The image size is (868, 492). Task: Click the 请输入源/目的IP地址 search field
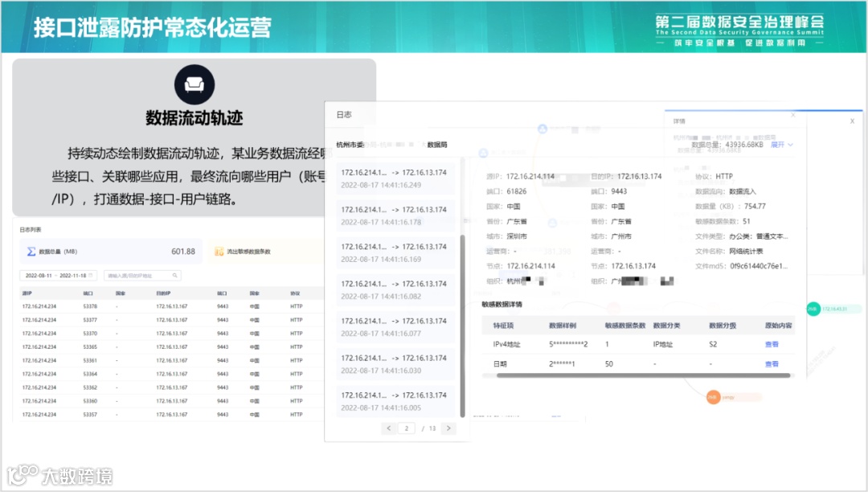coord(141,276)
